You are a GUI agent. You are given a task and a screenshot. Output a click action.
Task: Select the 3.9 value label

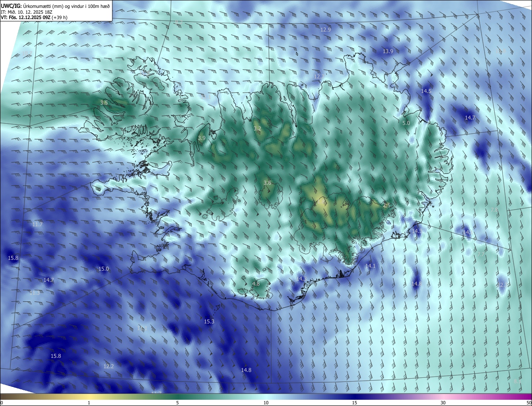[x=202, y=138]
